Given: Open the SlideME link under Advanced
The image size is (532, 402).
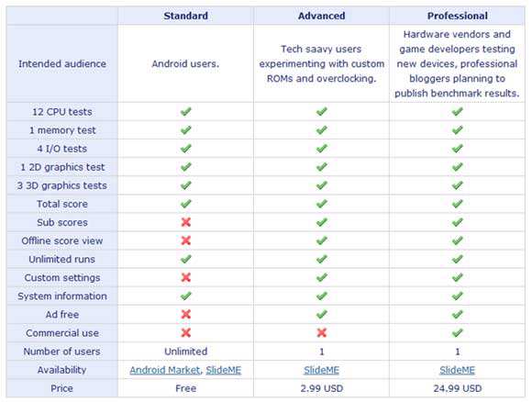Looking at the screenshot, I should 322,370.
